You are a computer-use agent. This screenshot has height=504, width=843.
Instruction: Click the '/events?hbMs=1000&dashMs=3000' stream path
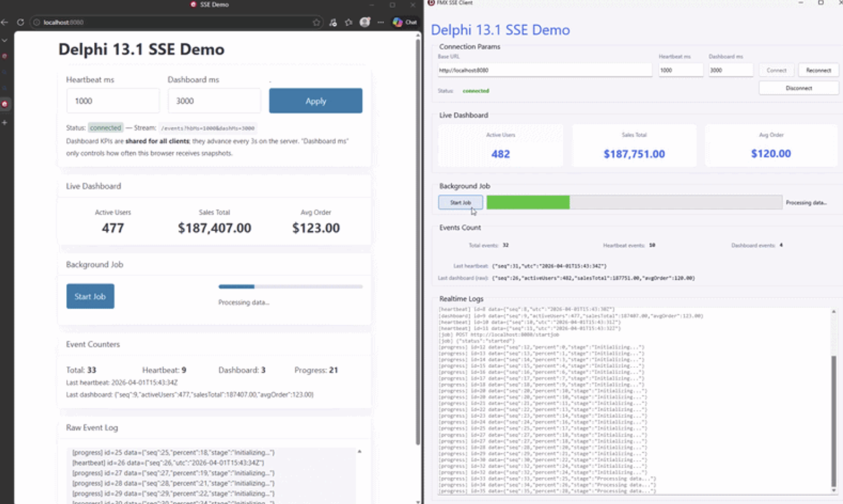coord(207,128)
